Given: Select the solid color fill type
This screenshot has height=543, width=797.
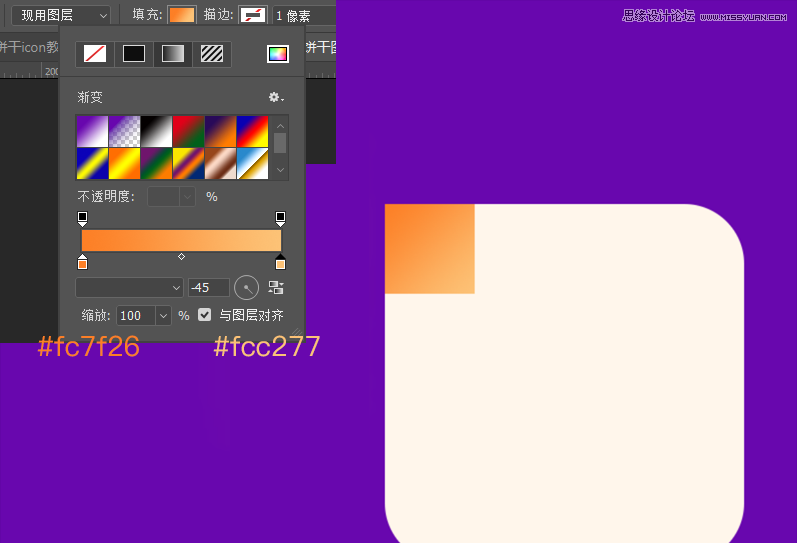Looking at the screenshot, I should click(x=134, y=54).
